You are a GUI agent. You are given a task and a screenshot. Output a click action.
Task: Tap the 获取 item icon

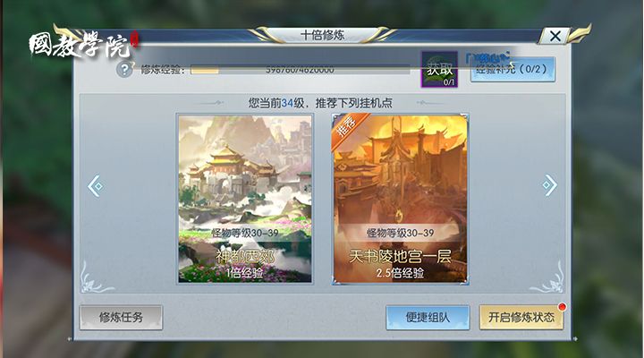(439, 70)
